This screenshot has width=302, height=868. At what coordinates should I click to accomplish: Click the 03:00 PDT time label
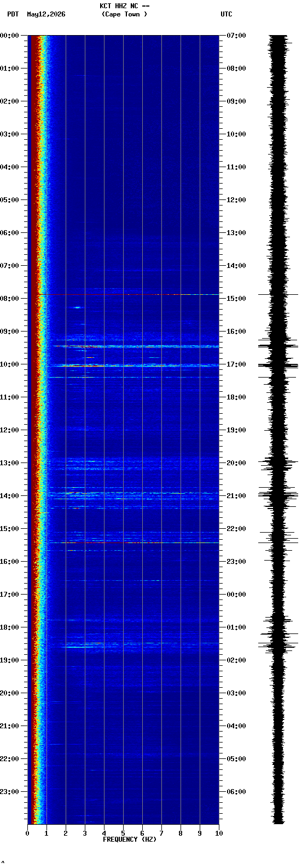click(10, 134)
